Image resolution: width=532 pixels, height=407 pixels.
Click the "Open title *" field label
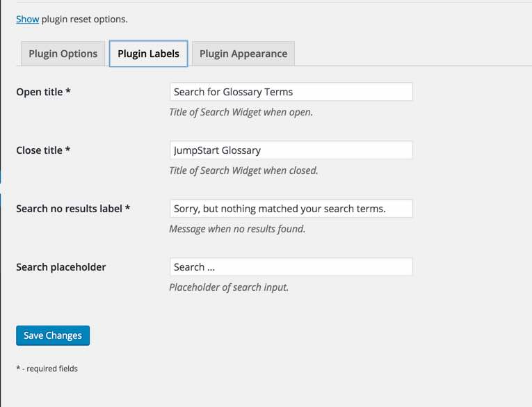point(40,92)
